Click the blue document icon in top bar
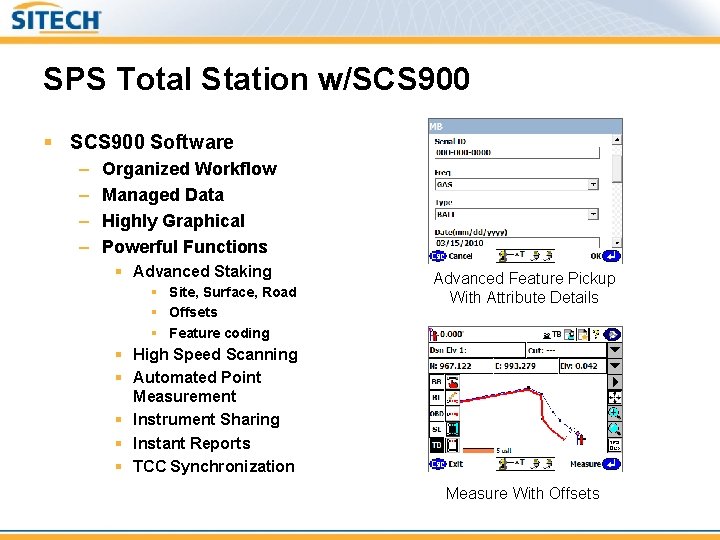 (569, 334)
